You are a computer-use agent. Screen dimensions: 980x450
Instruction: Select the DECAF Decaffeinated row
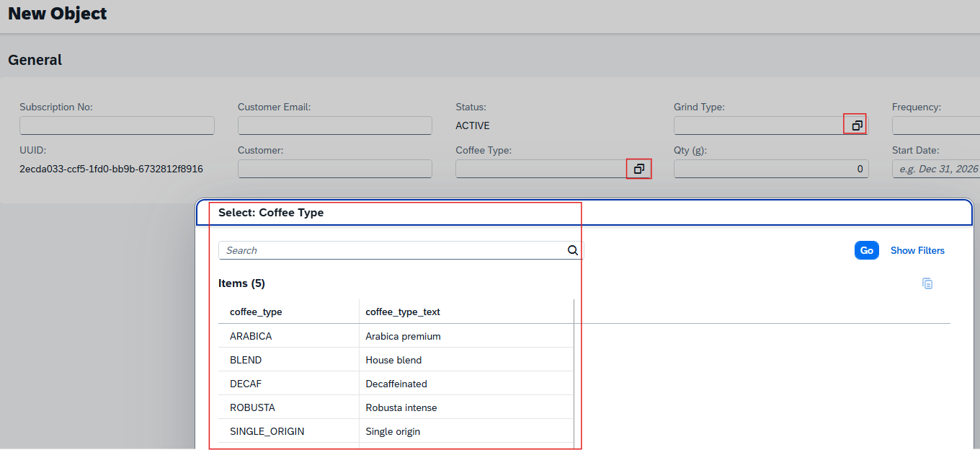point(288,383)
